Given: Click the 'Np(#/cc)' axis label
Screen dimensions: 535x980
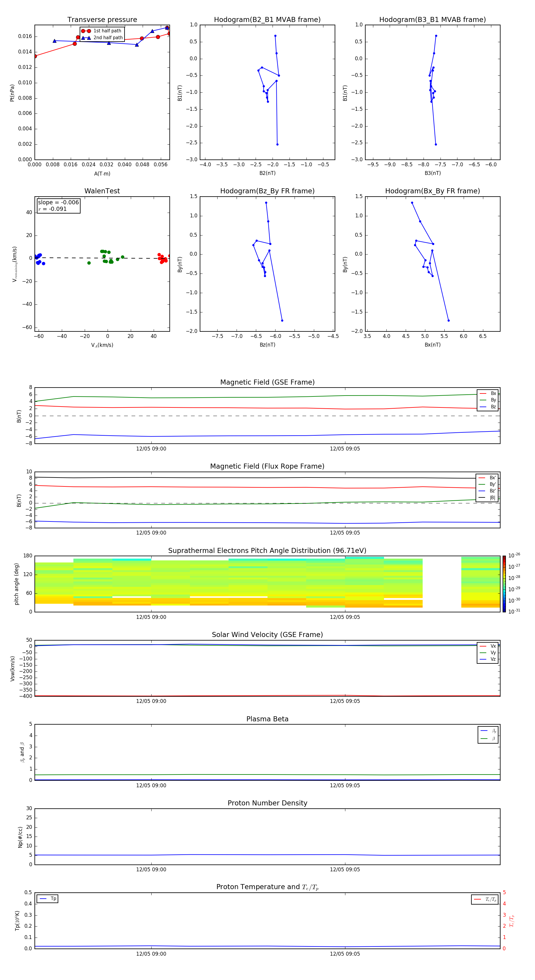Looking at the screenshot, I should (x=20, y=837).
